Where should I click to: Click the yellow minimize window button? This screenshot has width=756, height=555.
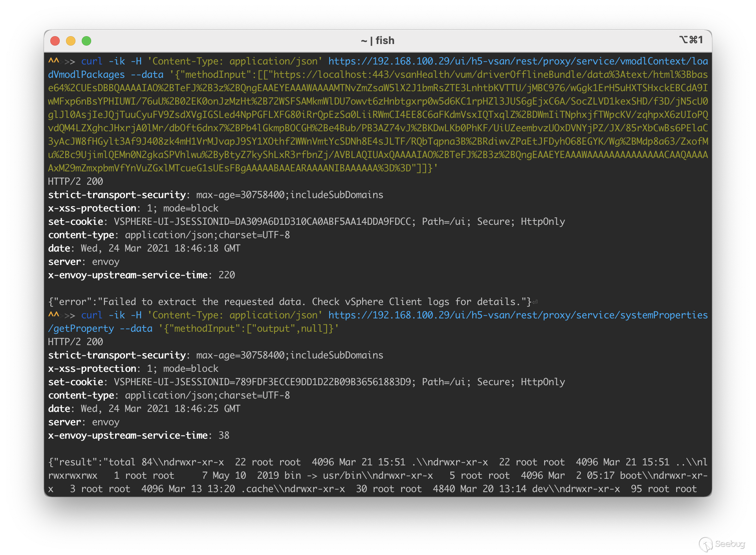pyautogui.click(x=71, y=41)
